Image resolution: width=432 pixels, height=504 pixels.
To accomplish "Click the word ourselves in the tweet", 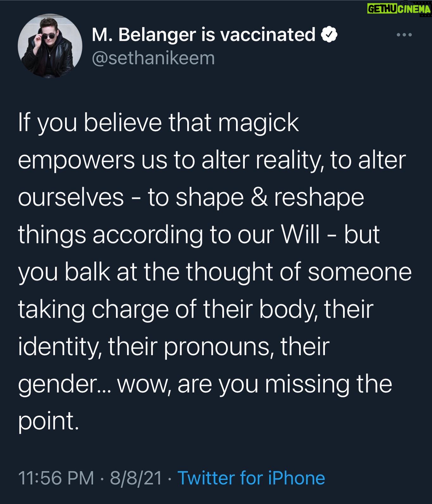I will (x=71, y=198).
